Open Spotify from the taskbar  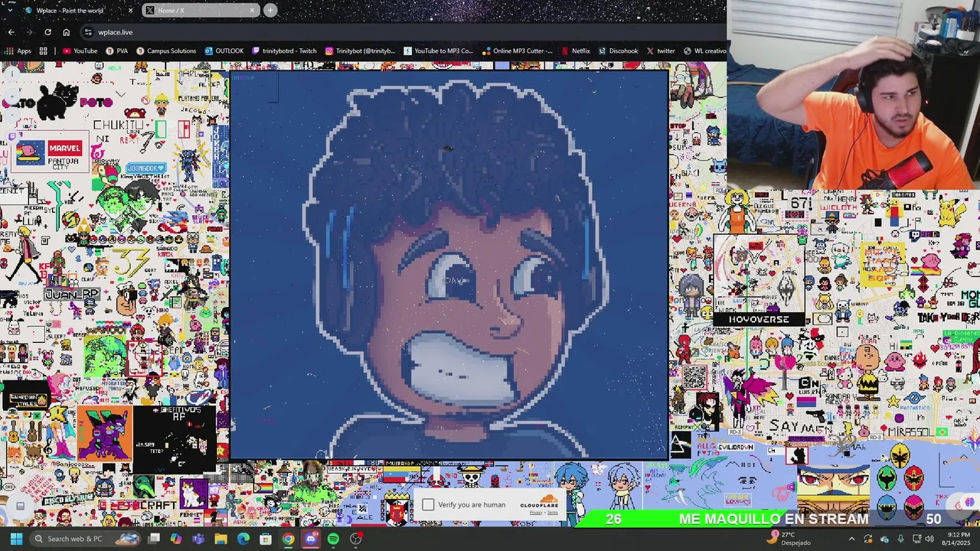coord(333,539)
